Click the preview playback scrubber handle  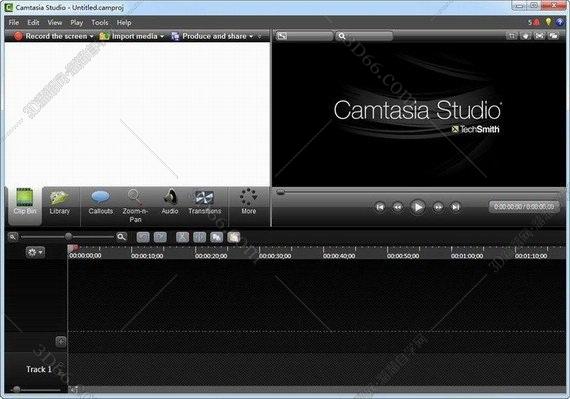click(281, 192)
